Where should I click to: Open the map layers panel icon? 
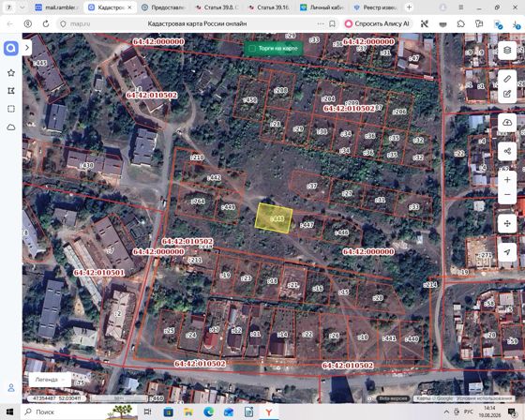coord(507,51)
